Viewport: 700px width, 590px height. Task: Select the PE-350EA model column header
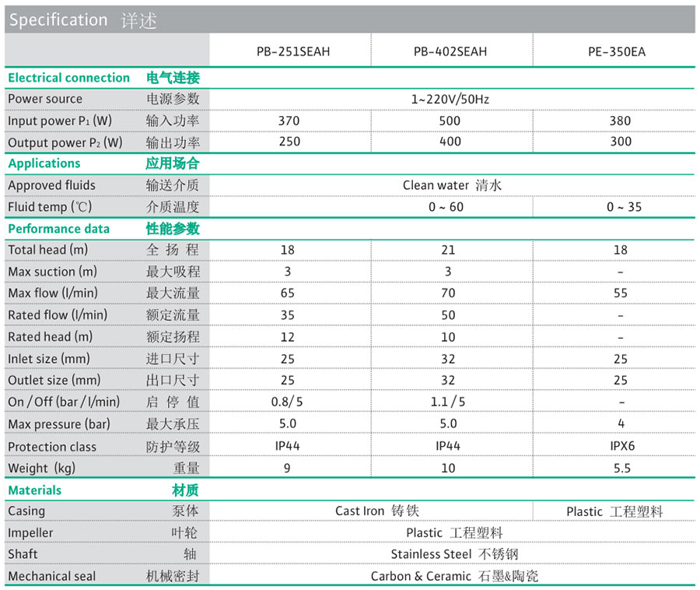pos(616,52)
